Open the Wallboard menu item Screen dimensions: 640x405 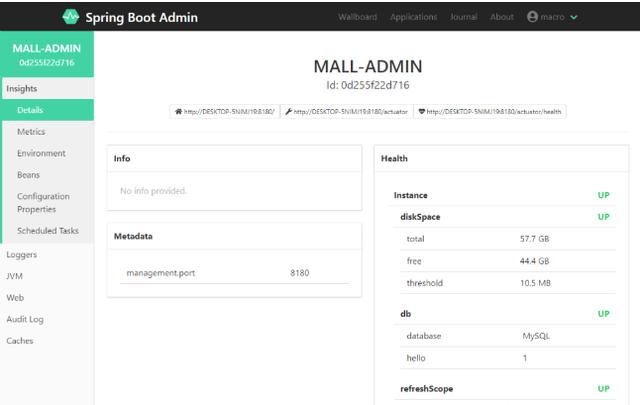click(x=358, y=17)
